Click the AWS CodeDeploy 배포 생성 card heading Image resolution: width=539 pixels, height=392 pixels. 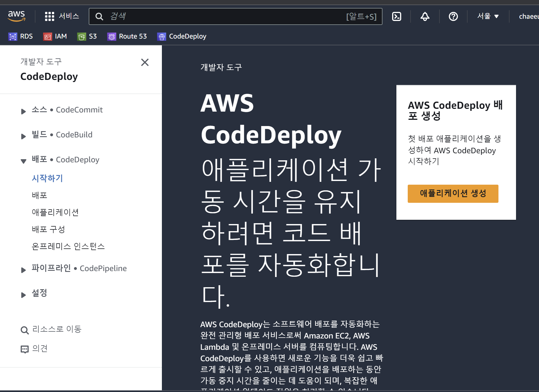[x=455, y=110]
